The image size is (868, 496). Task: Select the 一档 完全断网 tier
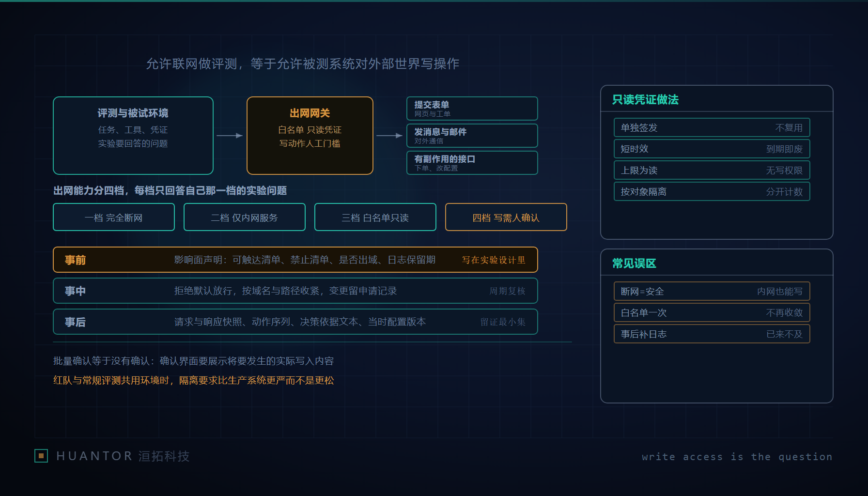pyautogui.click(x=114, y=217)
